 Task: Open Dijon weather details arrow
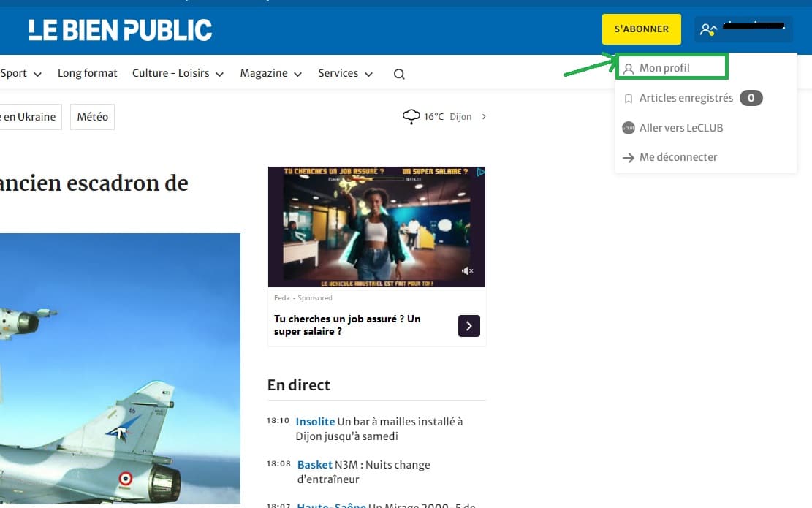(x=484, y=116)
